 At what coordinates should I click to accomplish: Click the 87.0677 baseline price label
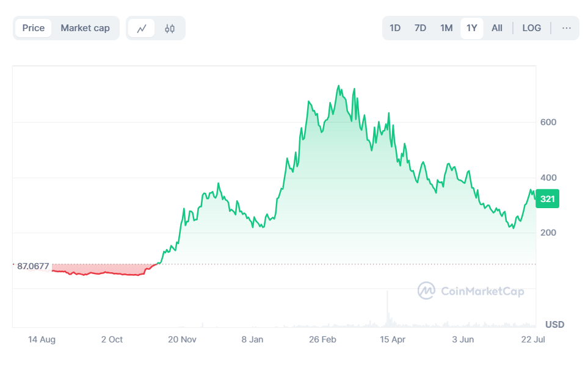click(x=33, y=266)
